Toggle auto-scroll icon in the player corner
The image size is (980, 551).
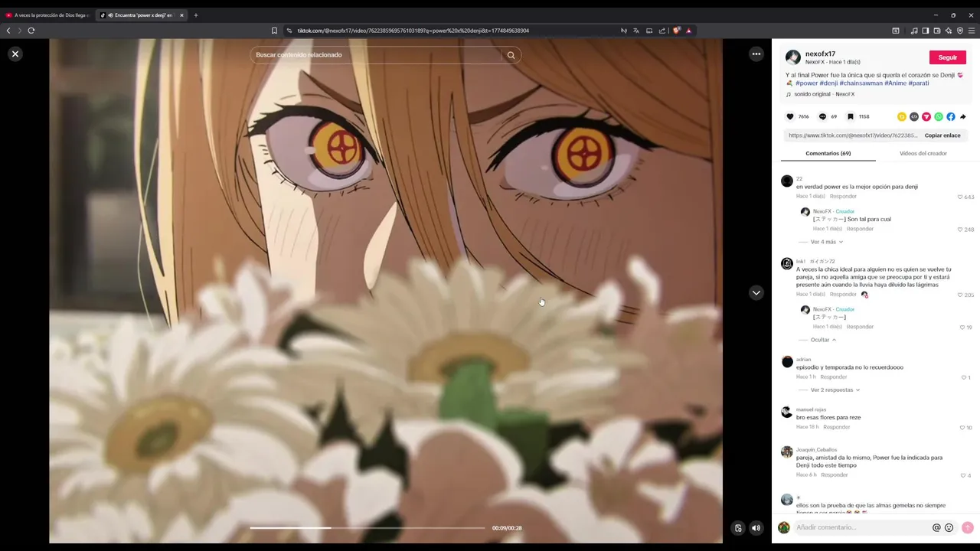[x=738, y=528]
